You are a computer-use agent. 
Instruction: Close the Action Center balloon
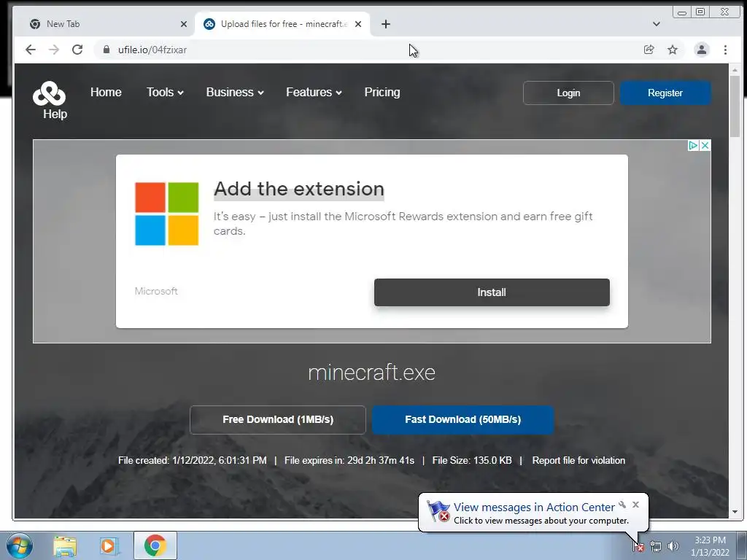pyautogui.click(x=635, y=505)
